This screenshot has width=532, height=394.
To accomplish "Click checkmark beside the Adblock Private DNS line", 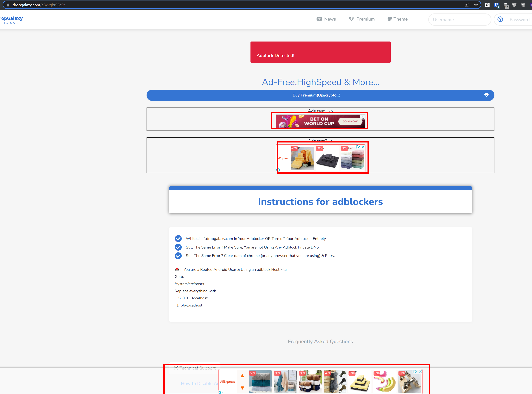I will (178, 247).
